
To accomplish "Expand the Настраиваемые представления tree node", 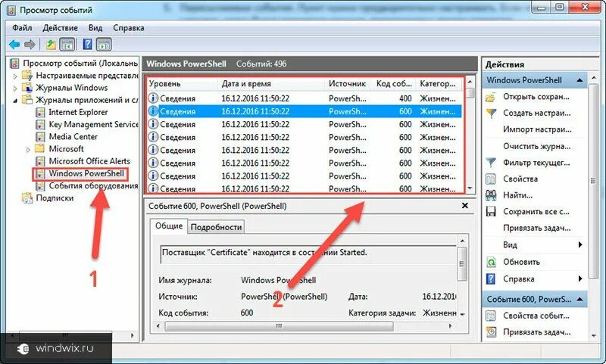I will tap(15, 76).
